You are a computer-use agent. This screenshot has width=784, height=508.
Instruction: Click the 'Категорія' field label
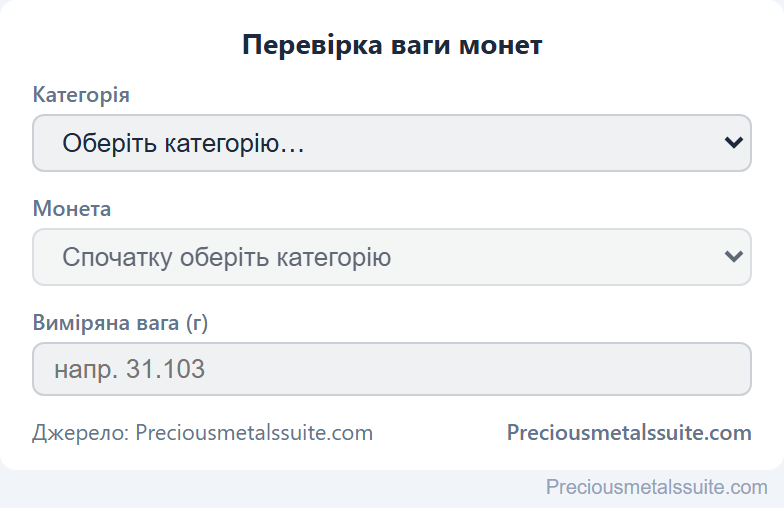click(81, 95)
